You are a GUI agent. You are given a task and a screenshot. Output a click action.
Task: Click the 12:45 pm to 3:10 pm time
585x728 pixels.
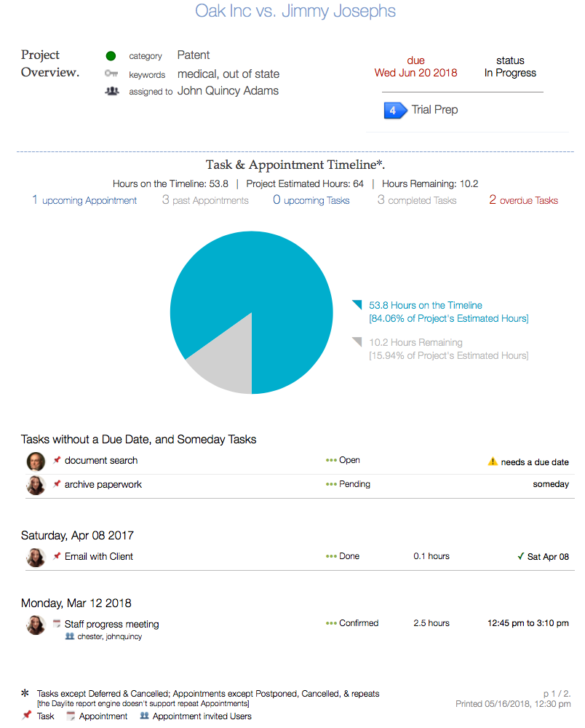[528, 623]
